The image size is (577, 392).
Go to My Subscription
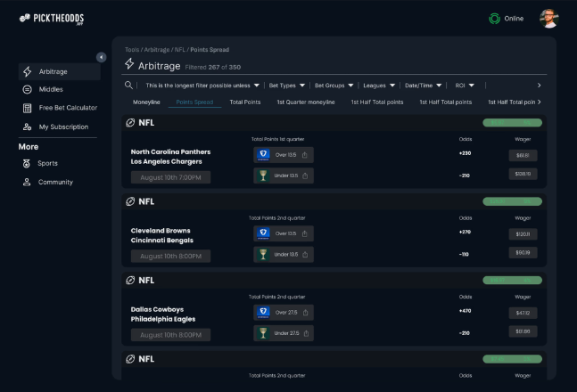[63, 127]
